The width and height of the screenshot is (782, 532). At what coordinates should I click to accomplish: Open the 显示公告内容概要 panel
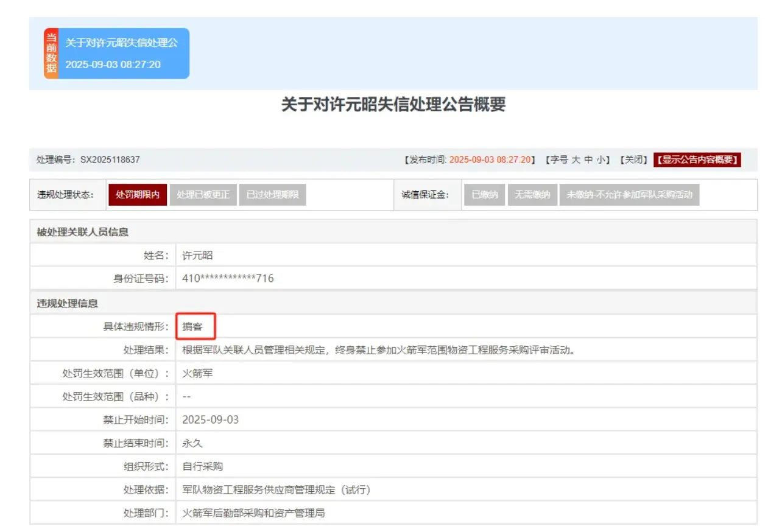(x=698, y=159)
